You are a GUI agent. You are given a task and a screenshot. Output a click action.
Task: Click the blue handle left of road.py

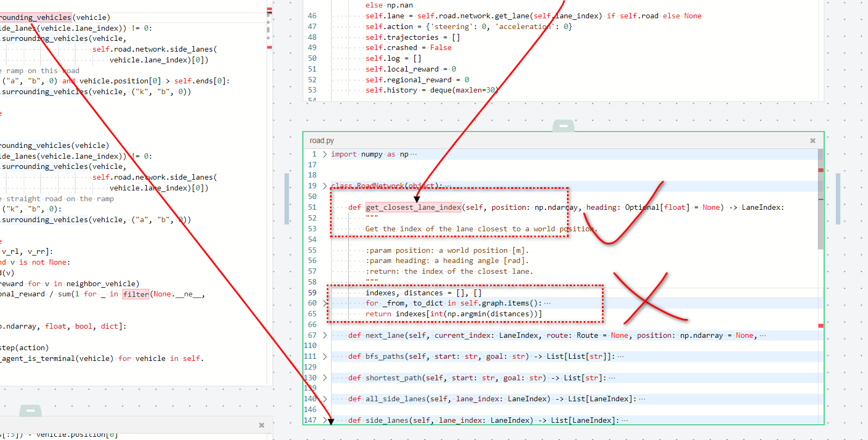(x=287, y=198)
